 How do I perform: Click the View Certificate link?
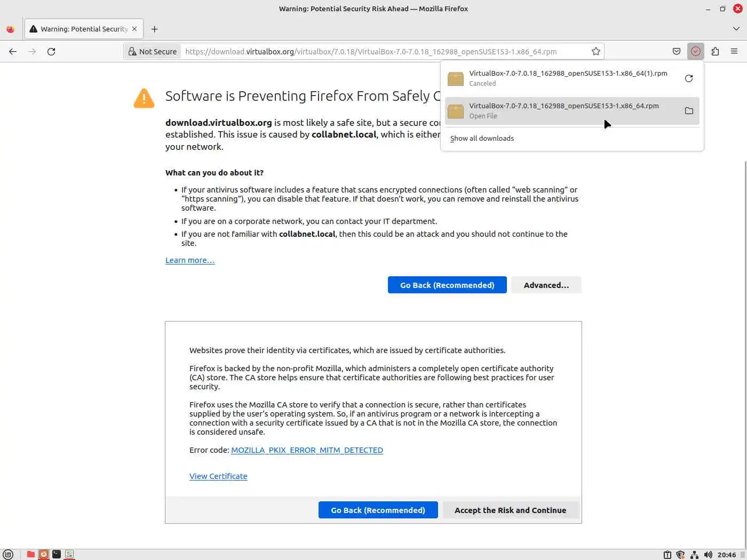[x=218, y=476]
